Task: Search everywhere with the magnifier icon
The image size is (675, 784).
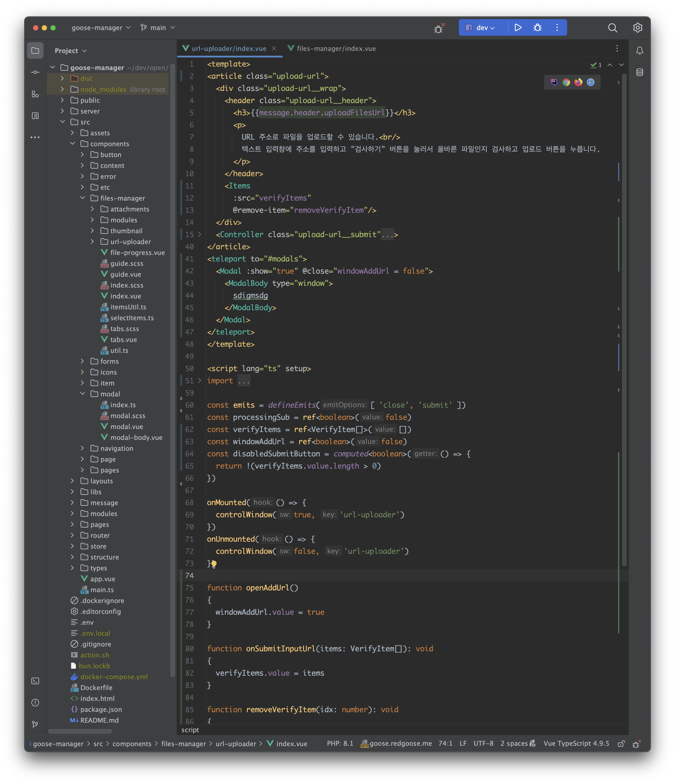Action: point(613,28)
